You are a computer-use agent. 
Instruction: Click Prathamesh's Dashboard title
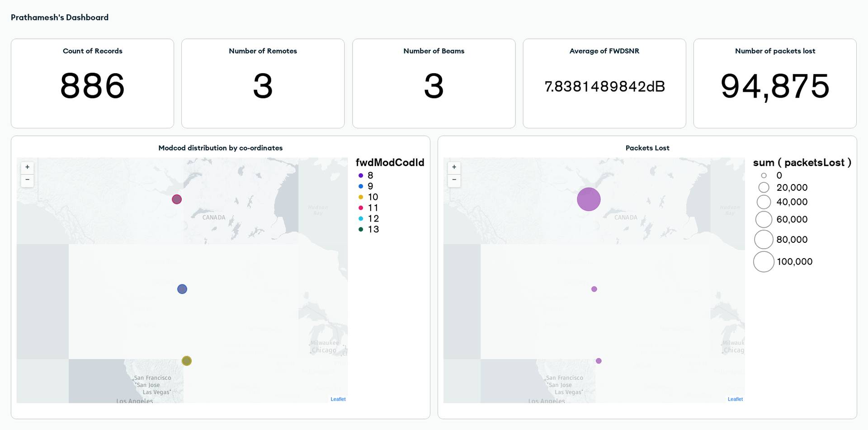tap(60, 18)
